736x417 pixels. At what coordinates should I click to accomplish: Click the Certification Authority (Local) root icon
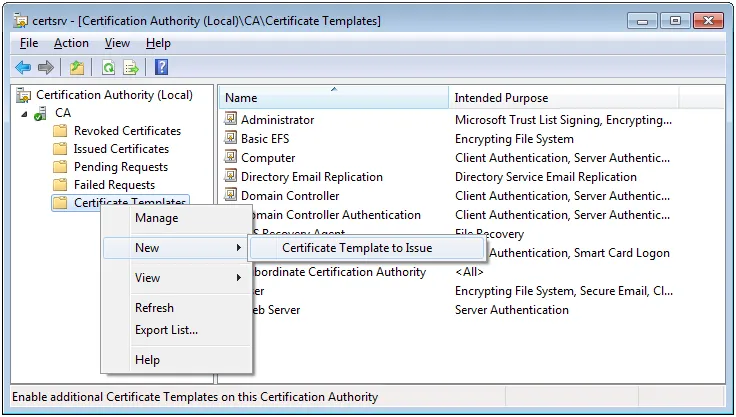tap(23, 95)
